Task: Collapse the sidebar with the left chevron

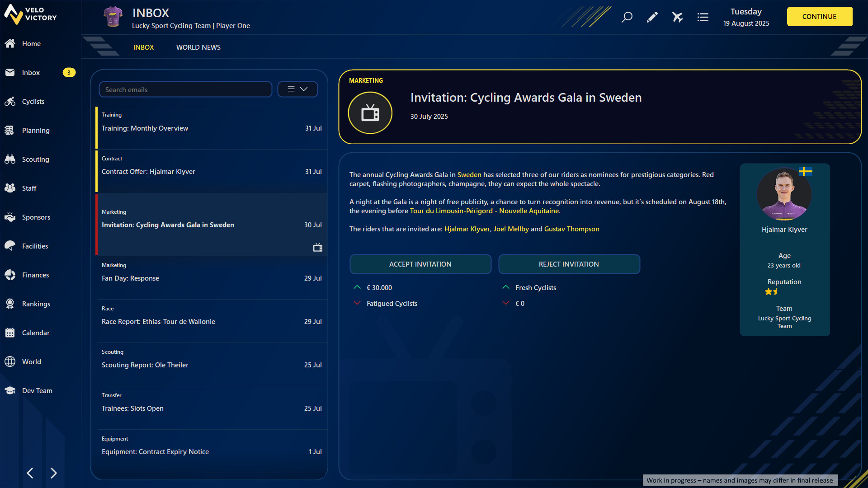Action: coord(30,473)
